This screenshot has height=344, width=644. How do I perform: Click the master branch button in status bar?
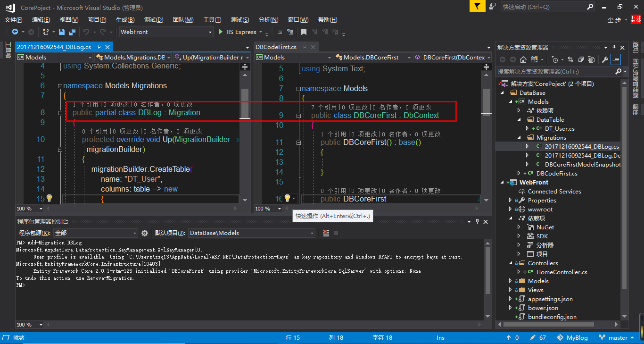click(x=616, y=338)
